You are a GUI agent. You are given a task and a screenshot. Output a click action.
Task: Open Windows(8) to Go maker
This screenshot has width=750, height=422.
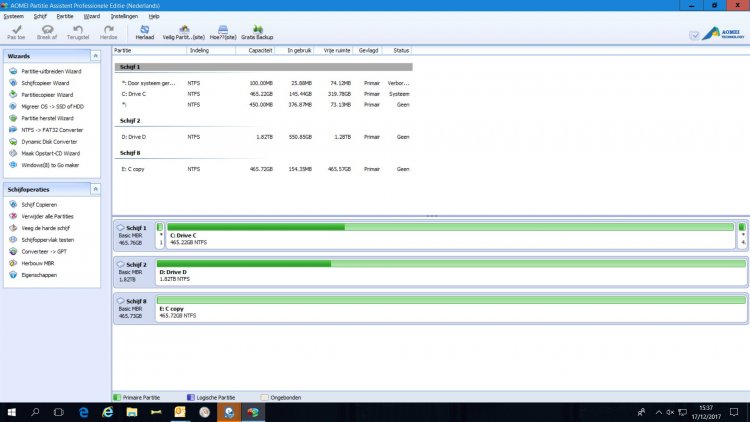pyautogui.click(x=50, y=165)
